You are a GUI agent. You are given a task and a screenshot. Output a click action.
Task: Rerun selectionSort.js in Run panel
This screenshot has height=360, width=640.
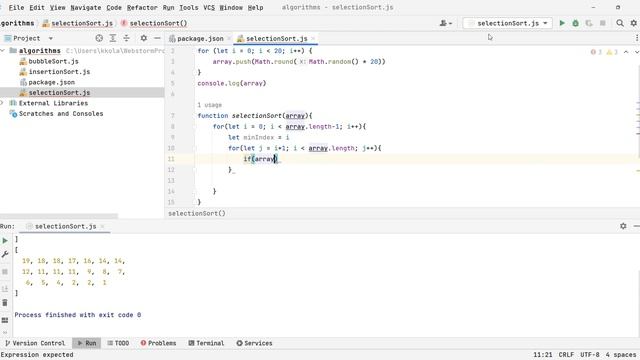point(5,240)
